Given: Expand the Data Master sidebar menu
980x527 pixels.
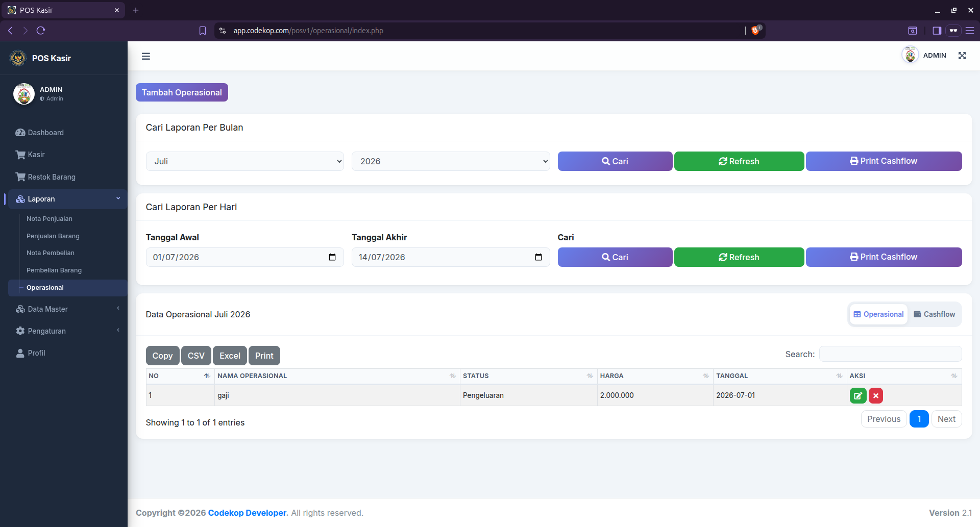Looking at the screenshot, I should tap(67, 309).
